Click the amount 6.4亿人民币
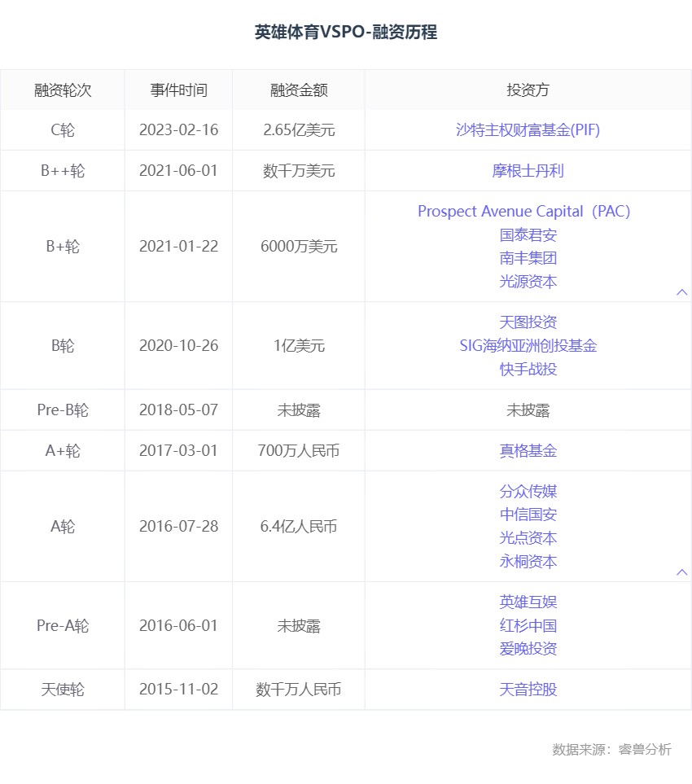The width and height of the screenshot is (692, 784). [x=299, y=527]
